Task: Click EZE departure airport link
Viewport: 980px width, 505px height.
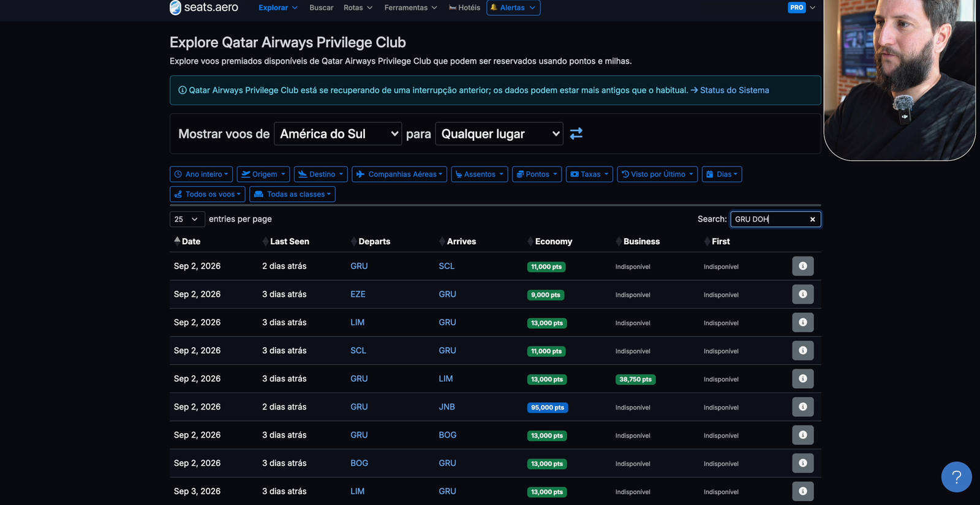Action: click(358, 294)
